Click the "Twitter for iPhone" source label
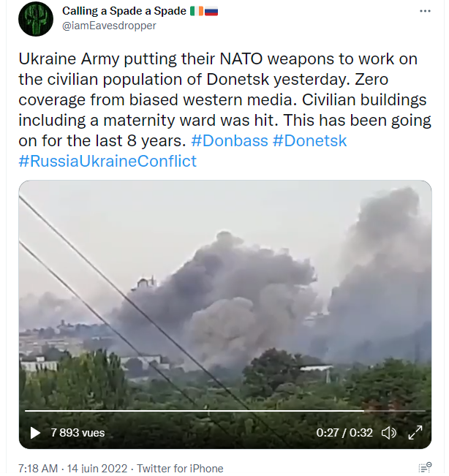Image resolution: width=449 pixels, height=476 pixels. (180, 468)
